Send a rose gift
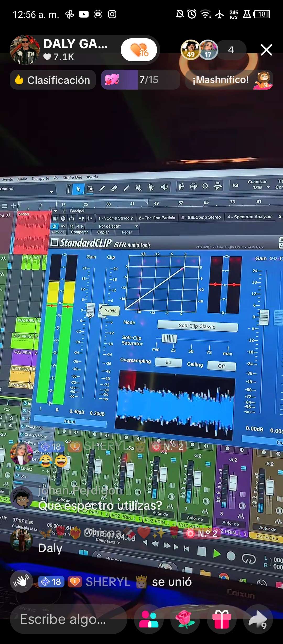The image size is (283, 644). (x=185, y=619)
